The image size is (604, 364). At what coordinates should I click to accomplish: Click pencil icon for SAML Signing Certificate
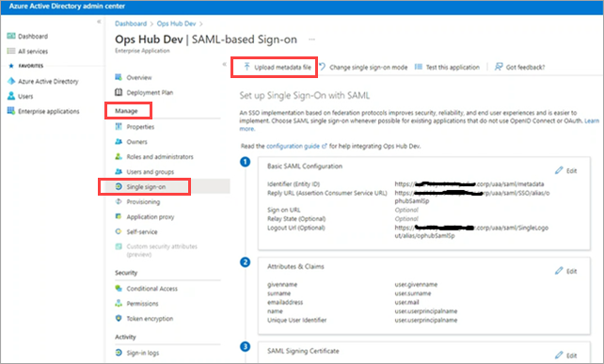(x=559, y=355)
